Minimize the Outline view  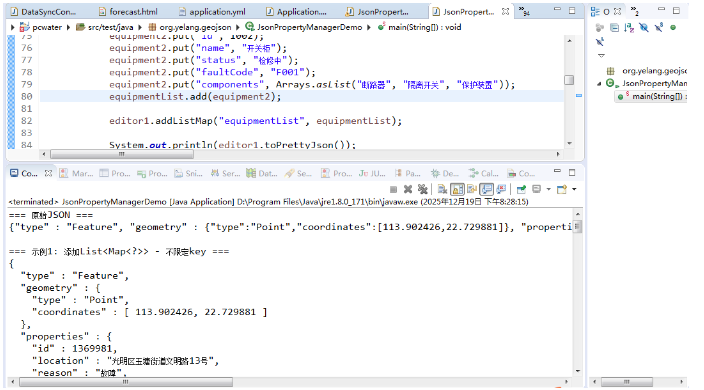point(661,9)
